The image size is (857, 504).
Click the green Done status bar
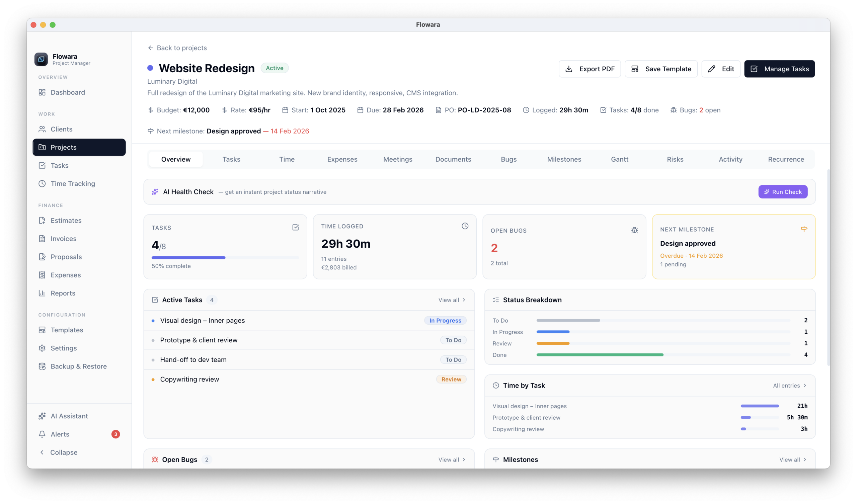[600, 355]
